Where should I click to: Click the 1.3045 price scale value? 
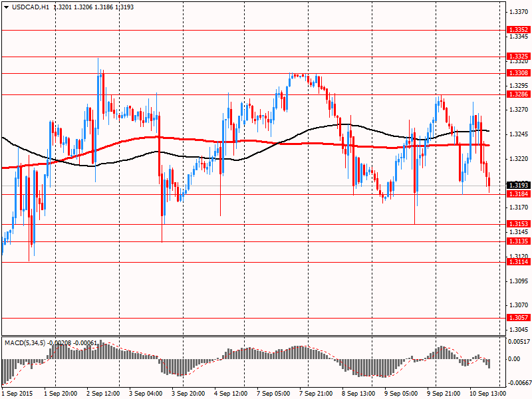(519, 330)
